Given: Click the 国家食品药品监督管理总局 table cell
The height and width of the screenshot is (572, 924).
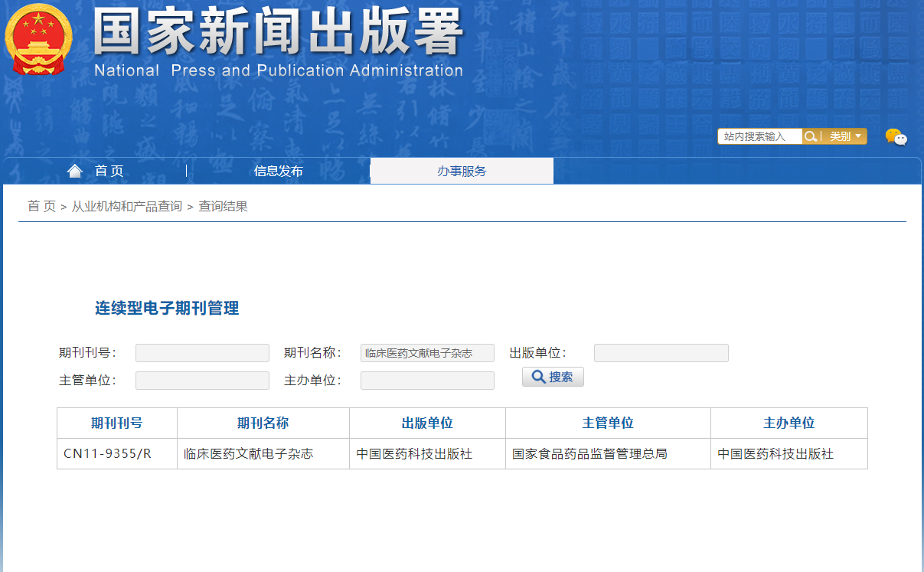Looking at the screenshot, I should tap(589, 454).
